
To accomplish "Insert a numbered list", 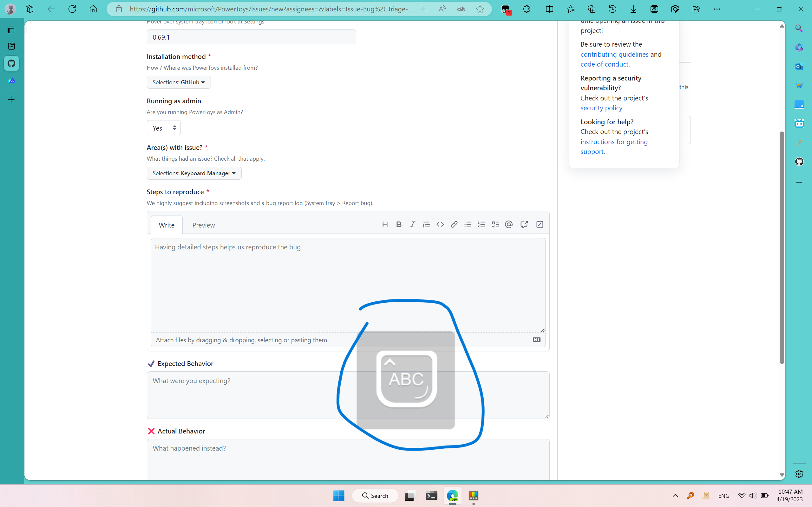I will (x=481, y=224).
